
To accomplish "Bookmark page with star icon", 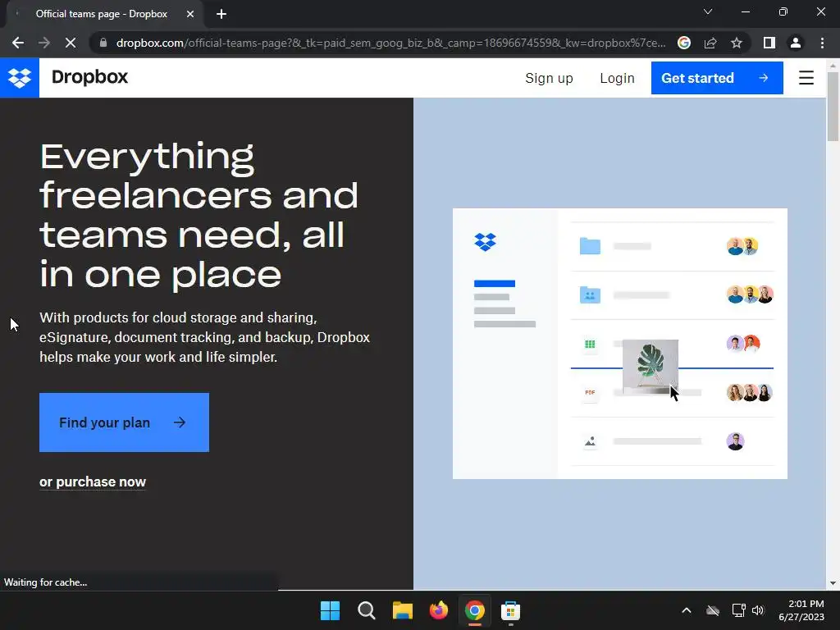I will click(x=737, y=43).
